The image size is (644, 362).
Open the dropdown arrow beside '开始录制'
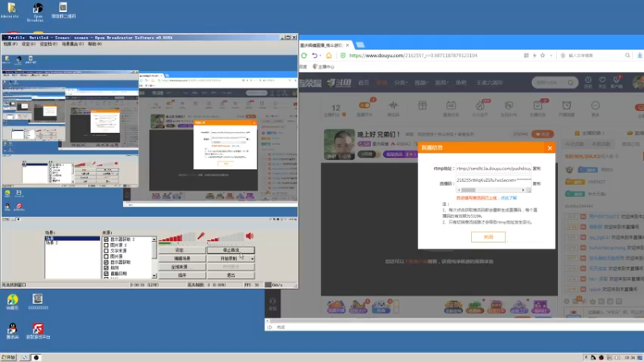pos(252,258)
